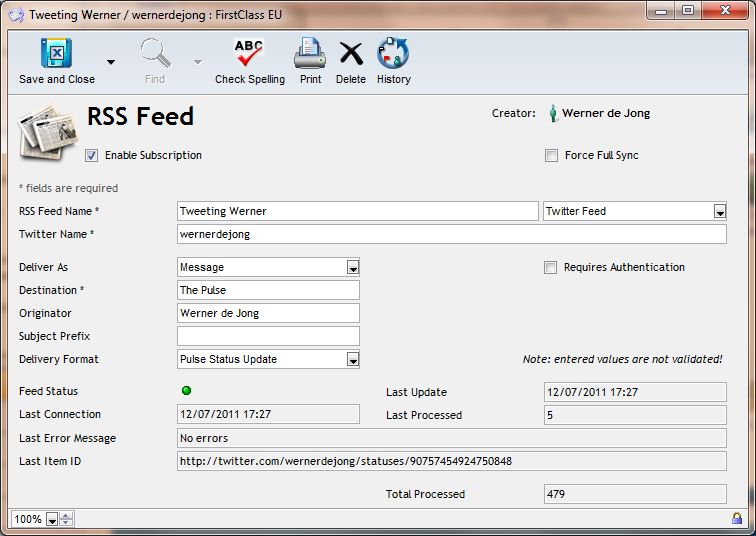
Task: Expand the Save and Close dropdown arrow
Action: [111, 62]
